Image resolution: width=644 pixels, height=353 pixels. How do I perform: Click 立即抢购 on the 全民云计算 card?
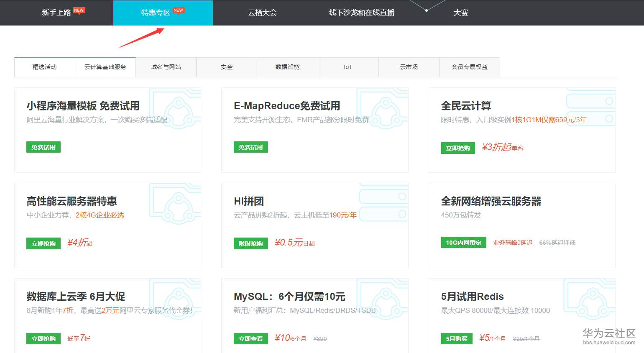[x=458, y=148]
